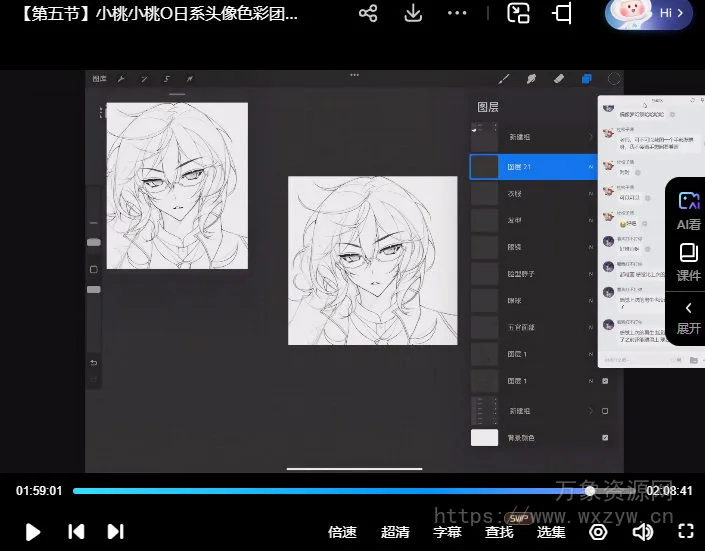Screen dimensions: 705x551
Task: Toggle visibility checkbox of 背景颜色 layer
Action: [605, 438]
